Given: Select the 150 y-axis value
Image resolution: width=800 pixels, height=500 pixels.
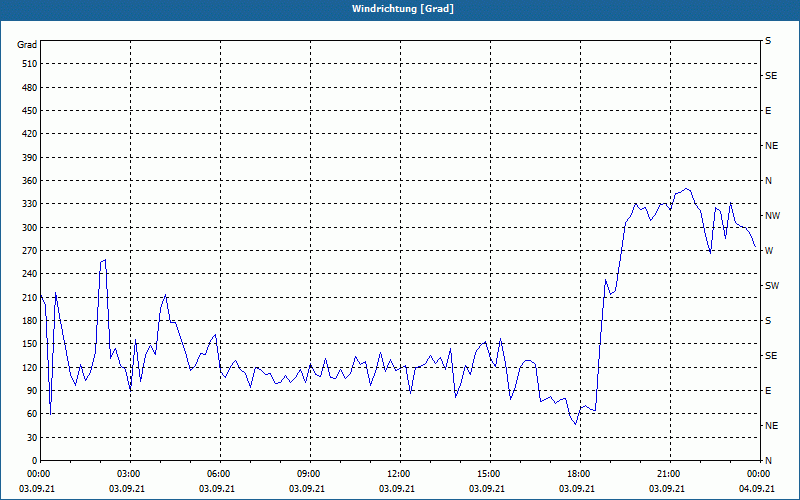Looking at the screenshot, I should (x=30, y=344).
